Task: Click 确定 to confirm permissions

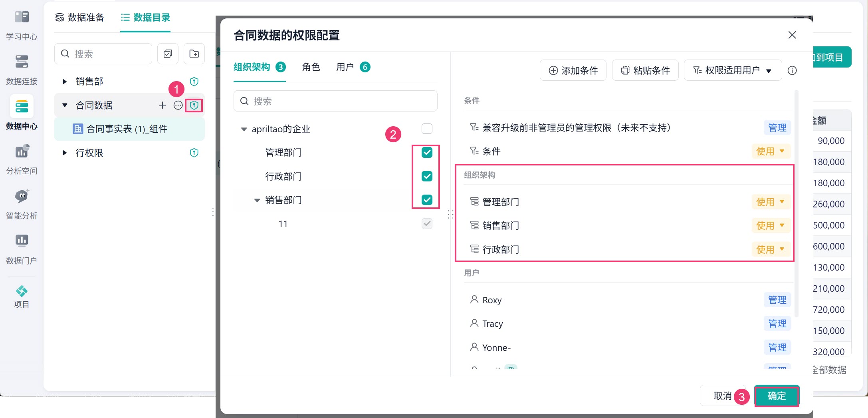Action: click(x=777, y=396)
